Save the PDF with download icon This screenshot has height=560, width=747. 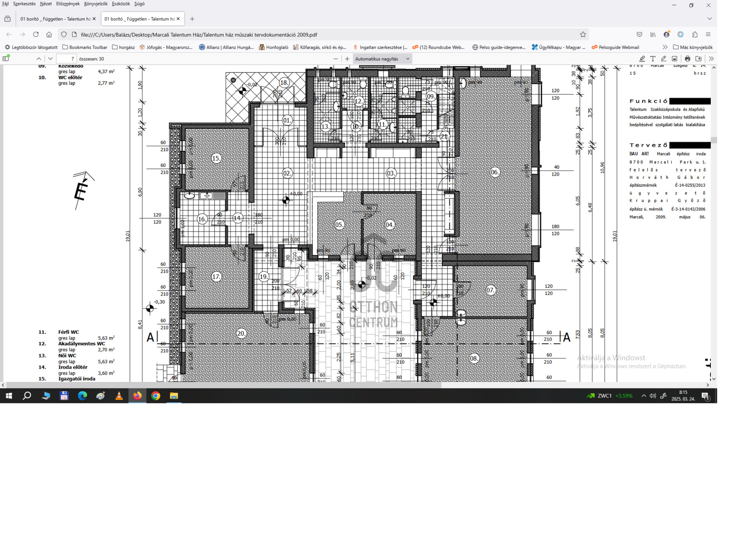click(698, 59)
